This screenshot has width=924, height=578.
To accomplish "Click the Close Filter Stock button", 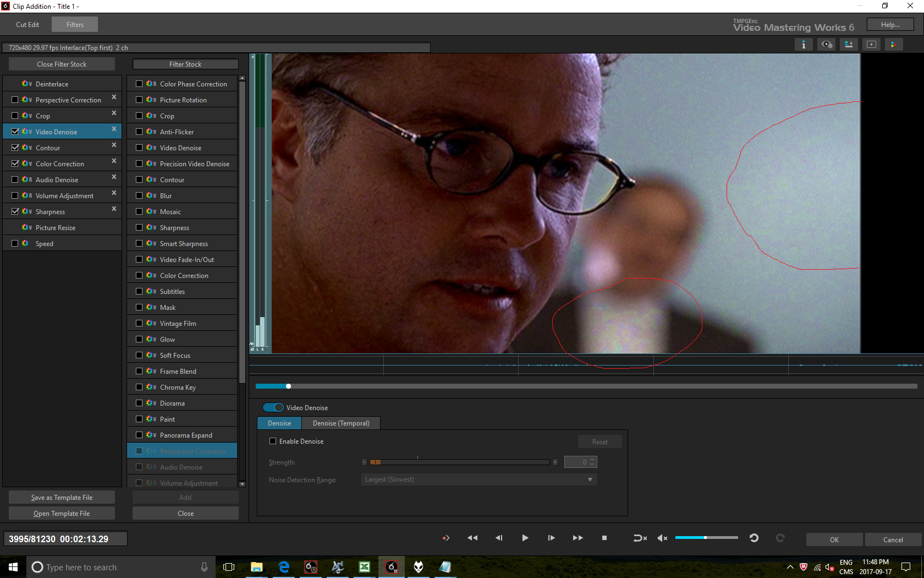I will (62, 64).
